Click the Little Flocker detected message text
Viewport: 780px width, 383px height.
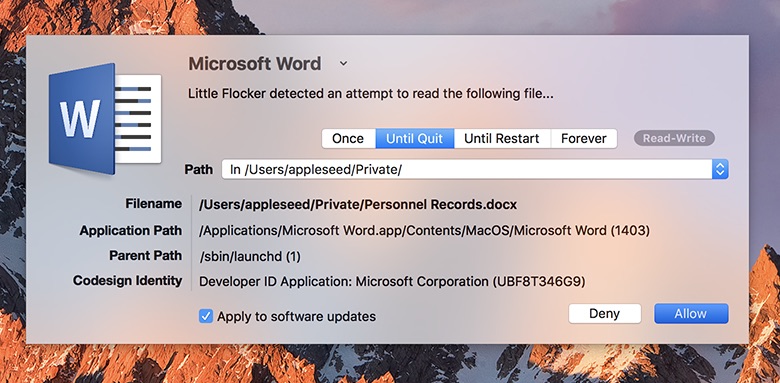pos(371,94)
